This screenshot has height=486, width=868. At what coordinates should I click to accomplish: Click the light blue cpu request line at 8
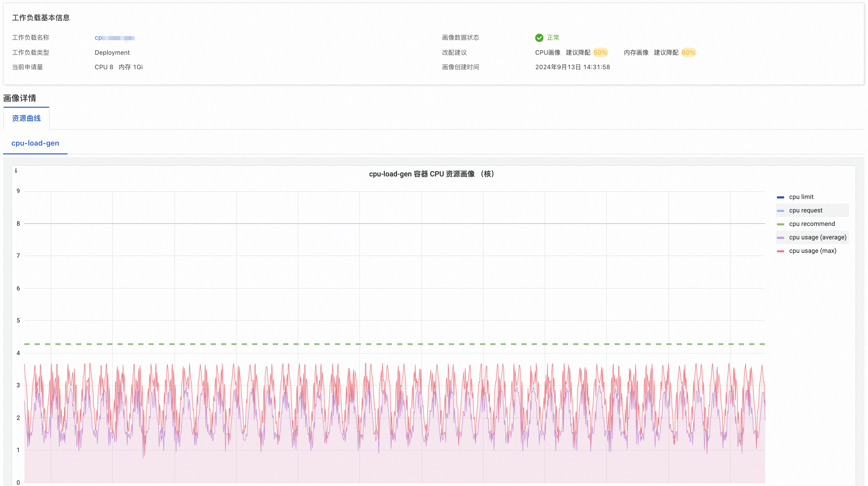click(395, 224)
